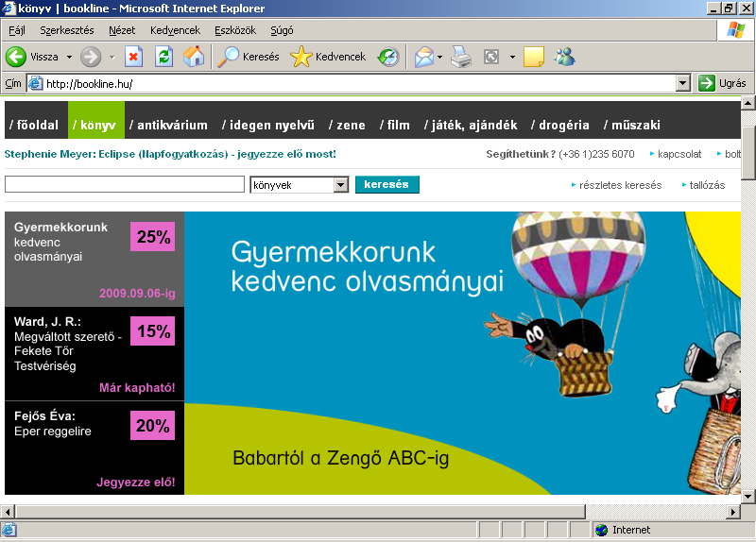756x542 pixels.
Task: Open the Mail dropdown arrow
Action: pos(439,57)
